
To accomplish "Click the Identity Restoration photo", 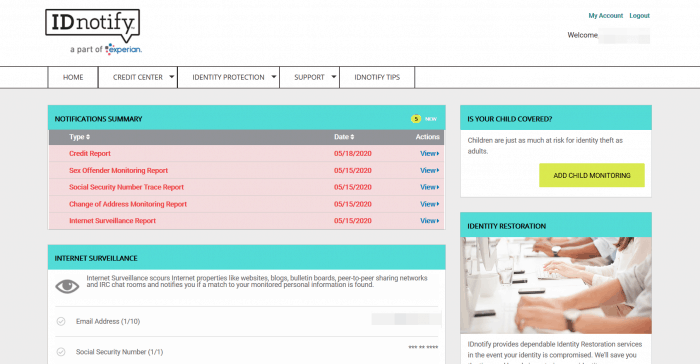I will (x=556, y=285).
